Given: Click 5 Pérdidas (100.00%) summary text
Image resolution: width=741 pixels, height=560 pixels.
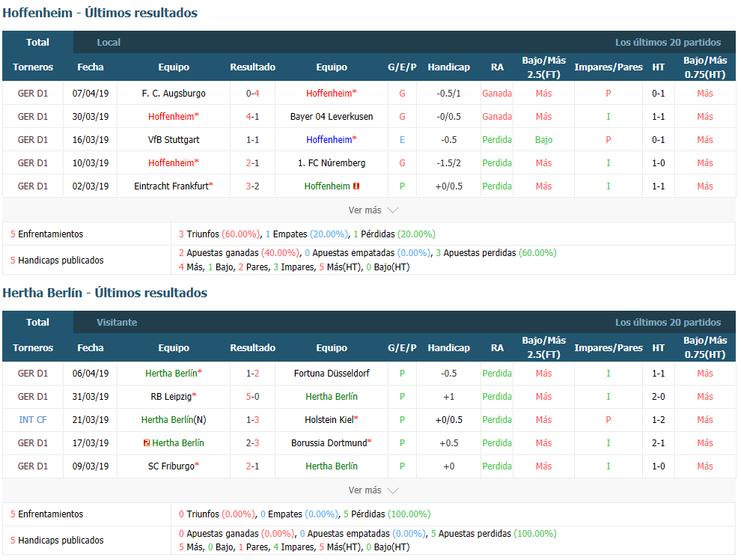Looking at the screenshot, I should click(x=387, y=514).
